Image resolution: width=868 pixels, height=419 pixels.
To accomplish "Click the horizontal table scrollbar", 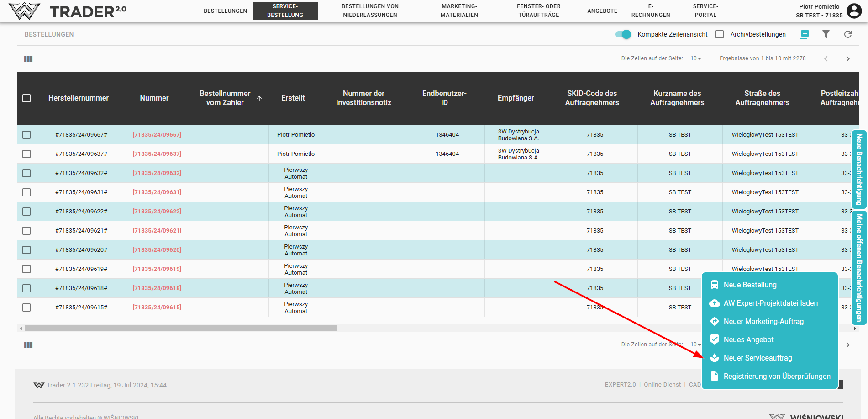I will [x=181, y=328].
